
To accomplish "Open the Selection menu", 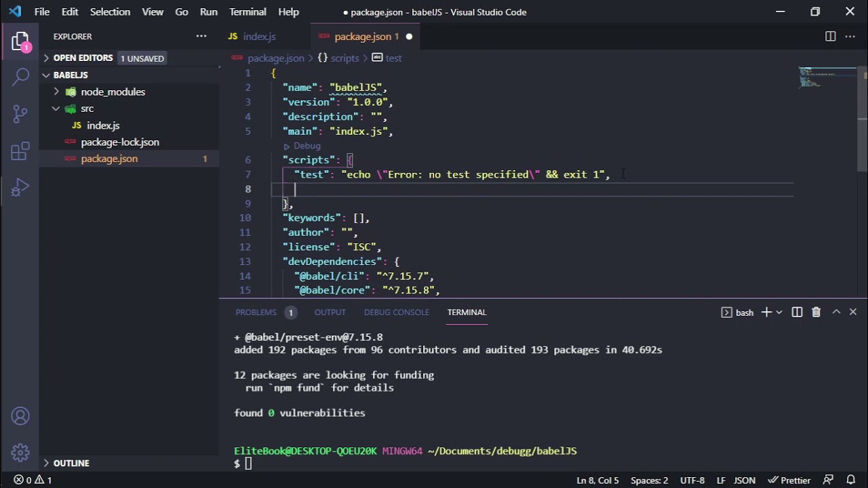I will (x=109, y=12).
